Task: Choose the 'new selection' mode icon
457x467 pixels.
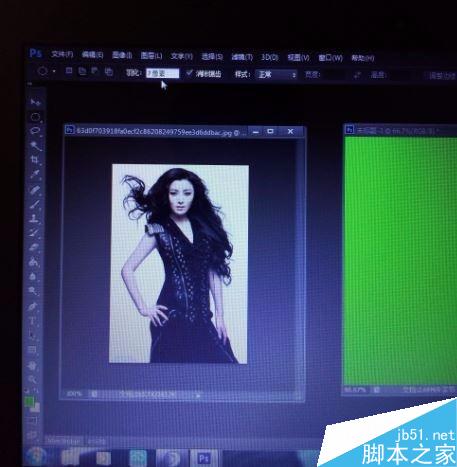Action: click(x=69, y=71)
